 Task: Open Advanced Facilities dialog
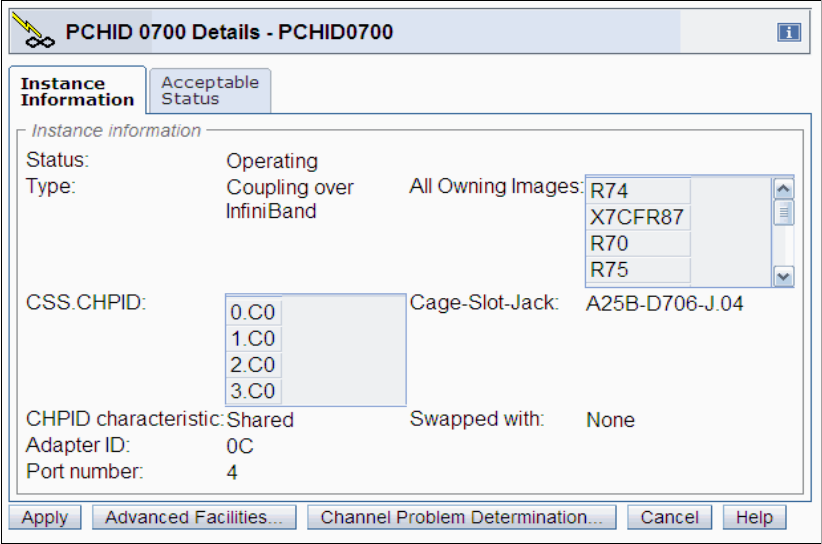point(194,517)
